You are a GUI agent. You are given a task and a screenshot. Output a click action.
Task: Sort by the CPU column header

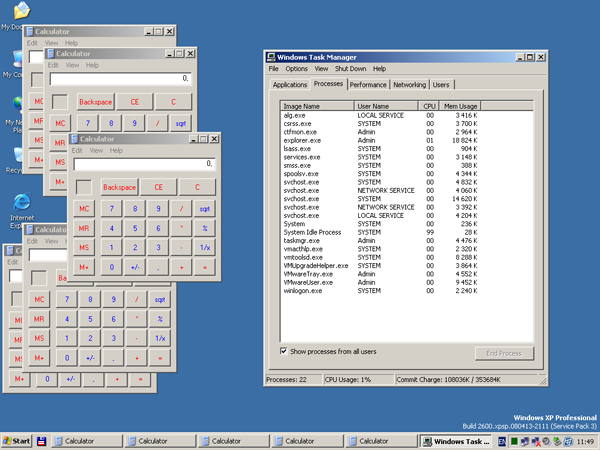[x=429, y=106]
